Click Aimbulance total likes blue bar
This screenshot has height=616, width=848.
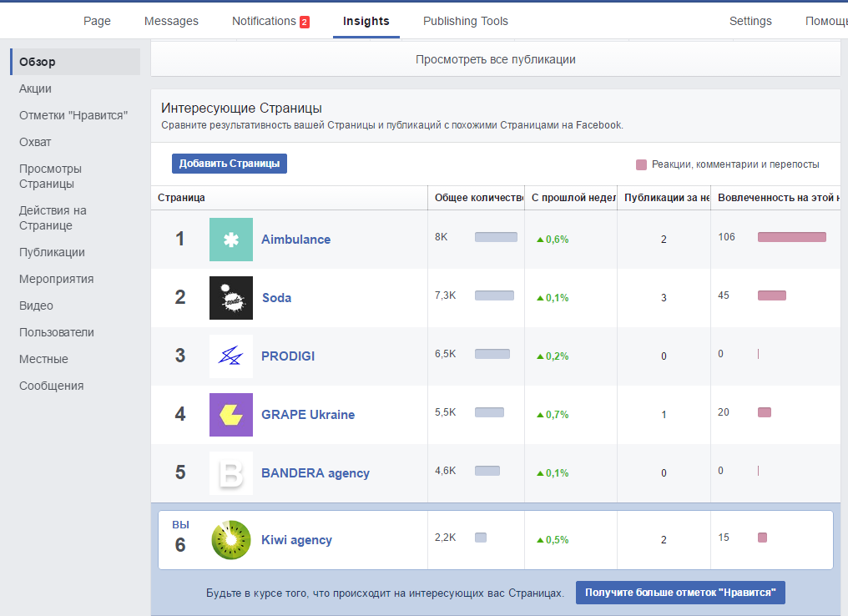click(496, 237)
